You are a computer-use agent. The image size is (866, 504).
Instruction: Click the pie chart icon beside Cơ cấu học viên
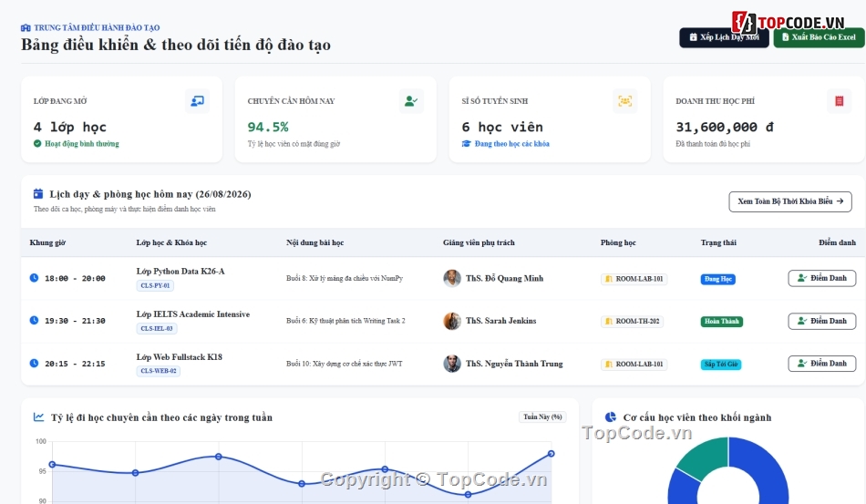(610, 417)
